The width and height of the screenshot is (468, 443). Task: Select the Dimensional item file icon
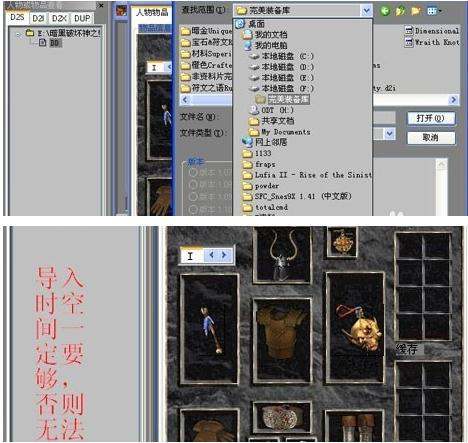coord(409,31)
